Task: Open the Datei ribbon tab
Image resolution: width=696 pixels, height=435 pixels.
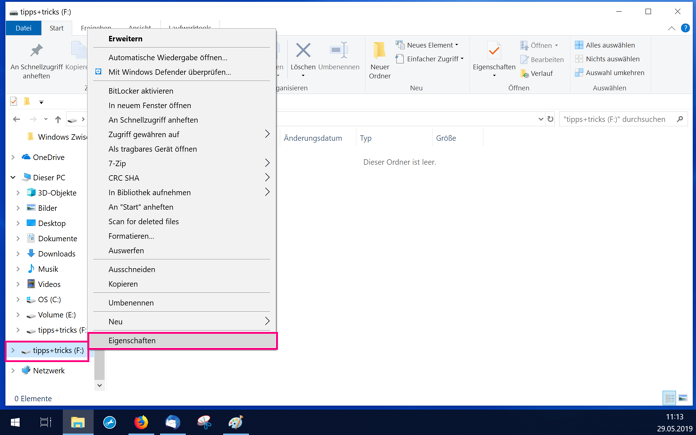Action: click(x=24, y=28)
